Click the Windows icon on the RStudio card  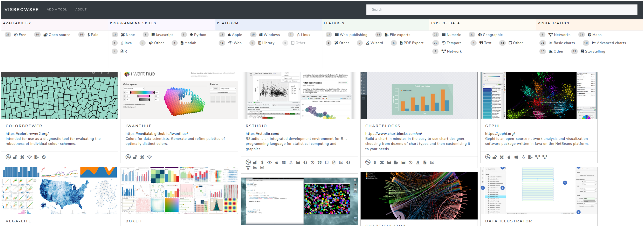click(284, 163)
